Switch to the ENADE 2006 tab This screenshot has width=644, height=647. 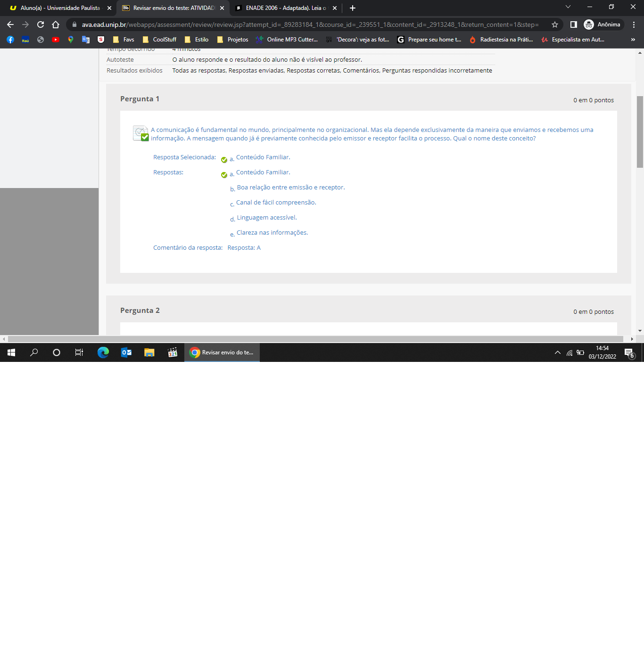pos(283,8)
